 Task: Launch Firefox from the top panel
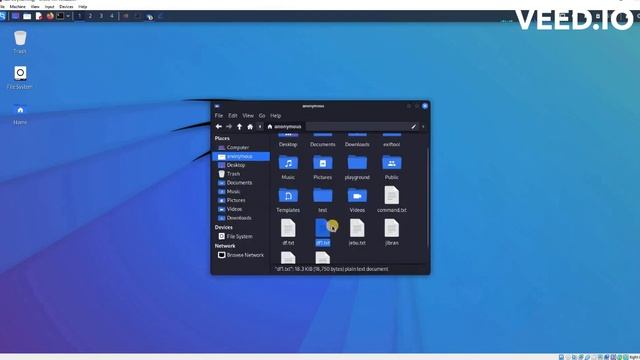click(x=50, y=16)
